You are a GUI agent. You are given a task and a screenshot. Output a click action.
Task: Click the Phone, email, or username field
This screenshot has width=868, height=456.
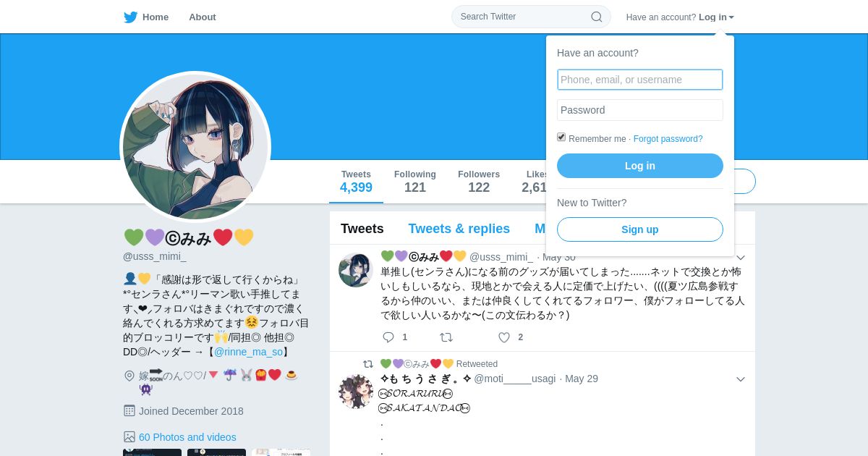640,80
